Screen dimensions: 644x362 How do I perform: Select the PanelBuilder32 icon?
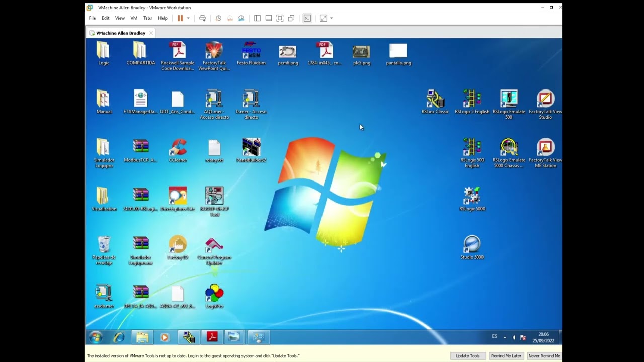(x=251, y=151)
